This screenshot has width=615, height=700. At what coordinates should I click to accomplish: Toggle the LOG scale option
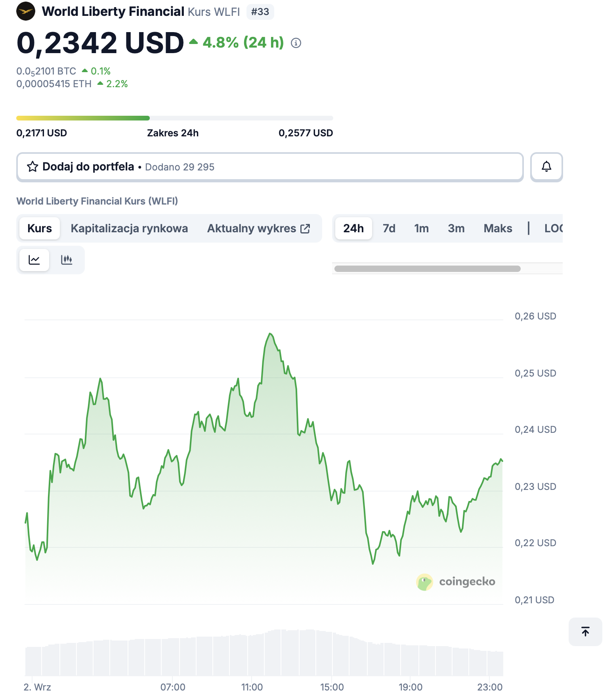[554, 228]
